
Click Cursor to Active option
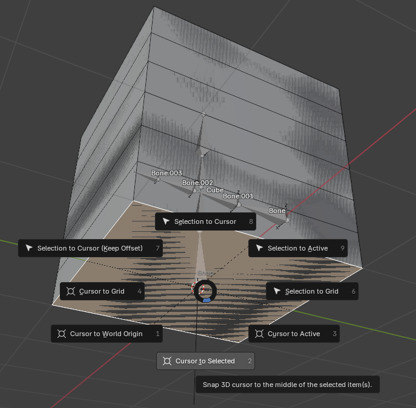coord(294,334)
